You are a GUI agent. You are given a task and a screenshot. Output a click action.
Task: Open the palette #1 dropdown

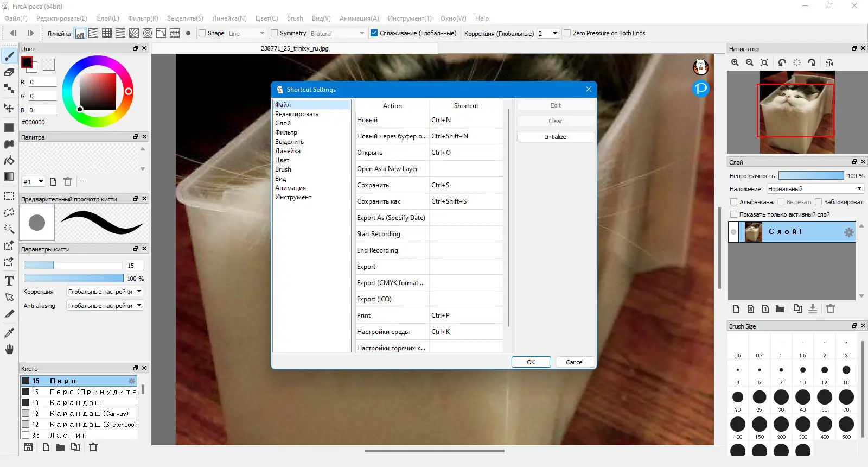coord(33,181)
